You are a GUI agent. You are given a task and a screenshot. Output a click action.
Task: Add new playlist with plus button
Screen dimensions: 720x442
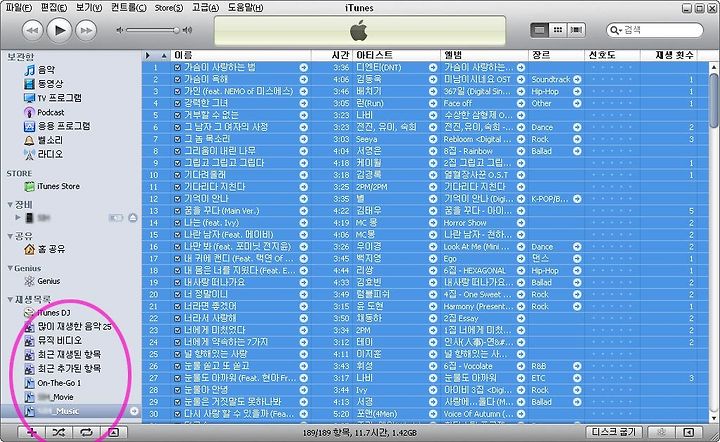32,432
